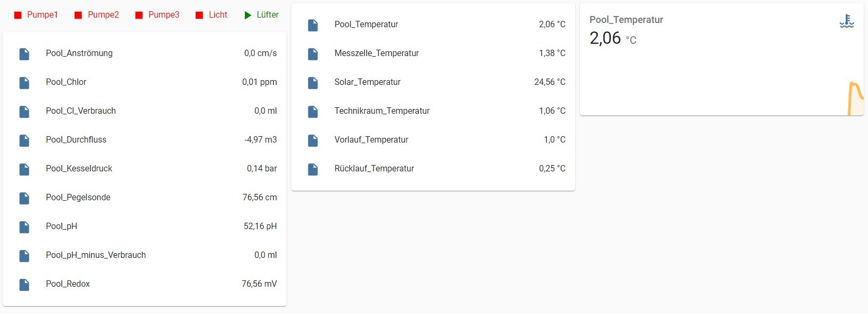The image size is (868, 314).
Task: Toggle the Pumpe3 status chip
Action: pos(157,15)
